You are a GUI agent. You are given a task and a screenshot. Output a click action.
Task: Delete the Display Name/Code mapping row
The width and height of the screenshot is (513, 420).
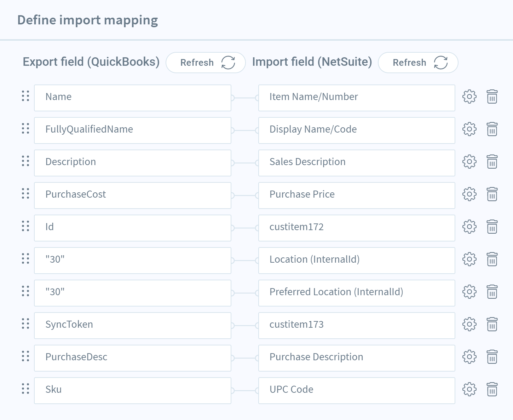[492, 129]
